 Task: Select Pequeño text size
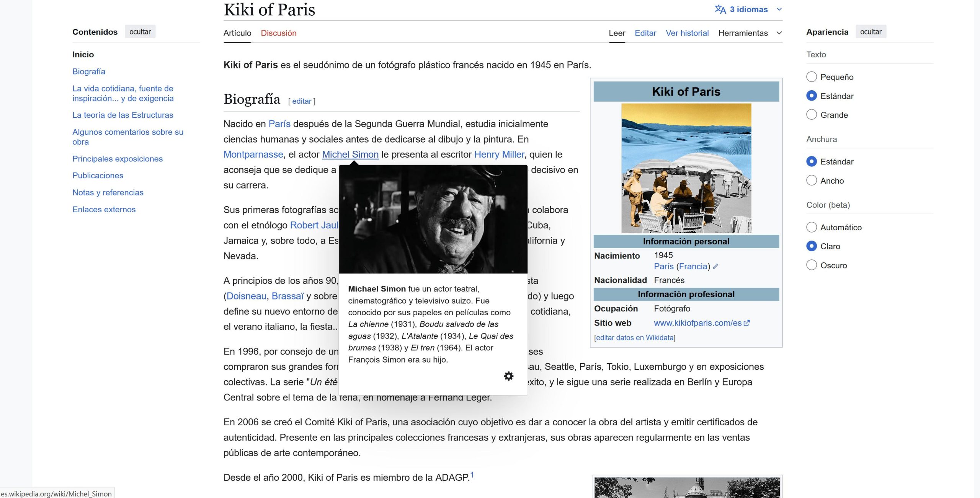(812, 77)
